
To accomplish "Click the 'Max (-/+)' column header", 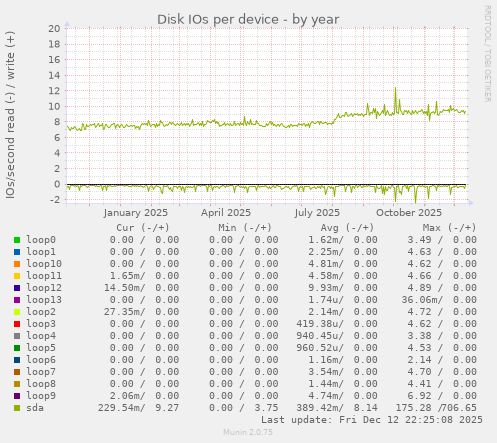I will [449, 228].
